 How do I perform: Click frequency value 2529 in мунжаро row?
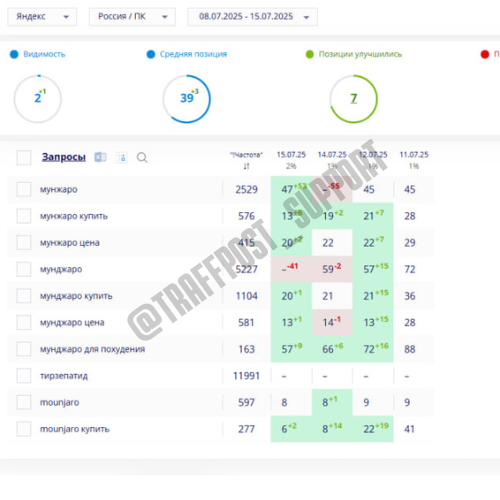246,189
